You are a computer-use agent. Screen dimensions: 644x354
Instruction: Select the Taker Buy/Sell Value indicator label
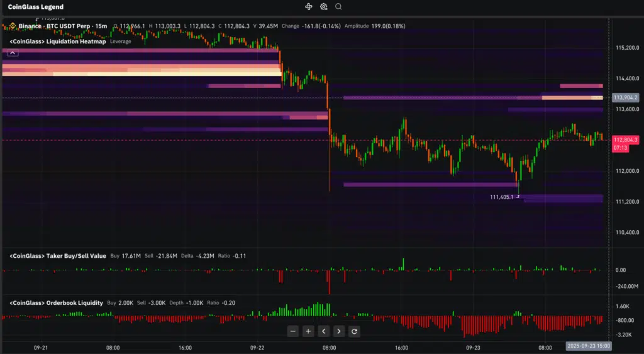click(x=57, y=256)
